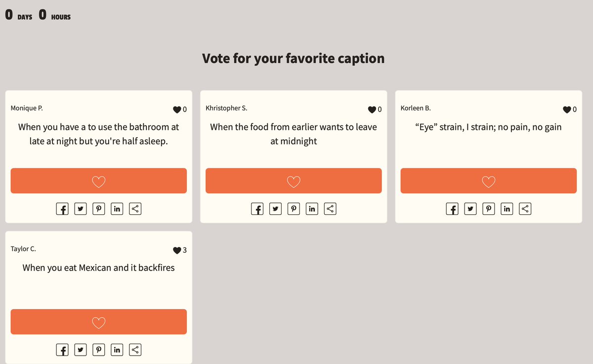Click the Vote for your favorite caption heading
The height and width of the screenshot is (364, 593).
[294, 58]
